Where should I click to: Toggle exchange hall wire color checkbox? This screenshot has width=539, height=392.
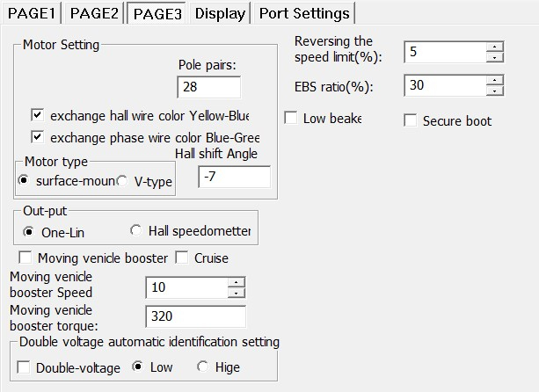37,115
